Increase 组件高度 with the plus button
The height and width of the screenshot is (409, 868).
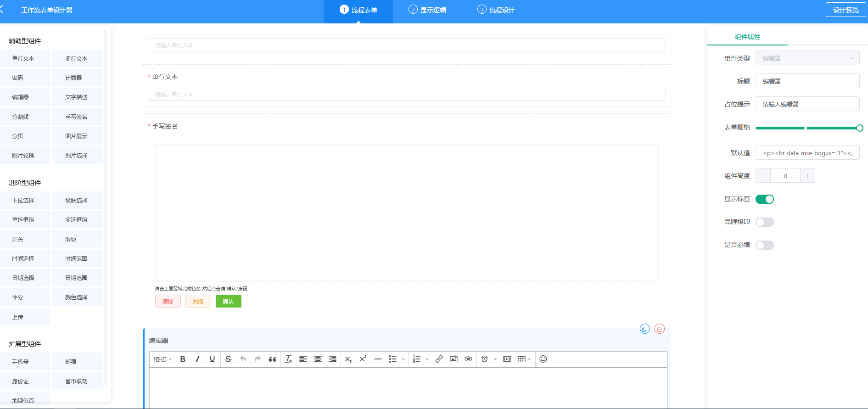[807, 176]
